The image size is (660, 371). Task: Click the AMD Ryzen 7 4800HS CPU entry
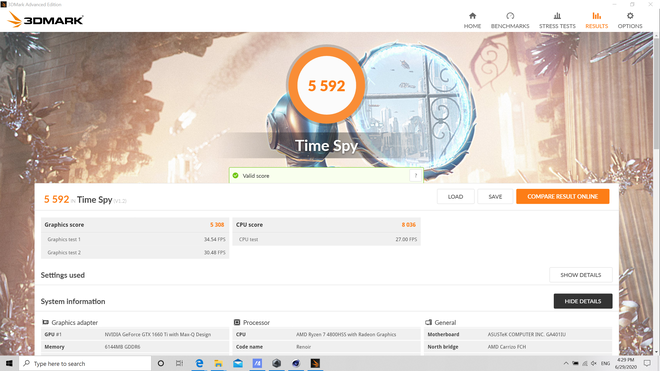(326, 334)
